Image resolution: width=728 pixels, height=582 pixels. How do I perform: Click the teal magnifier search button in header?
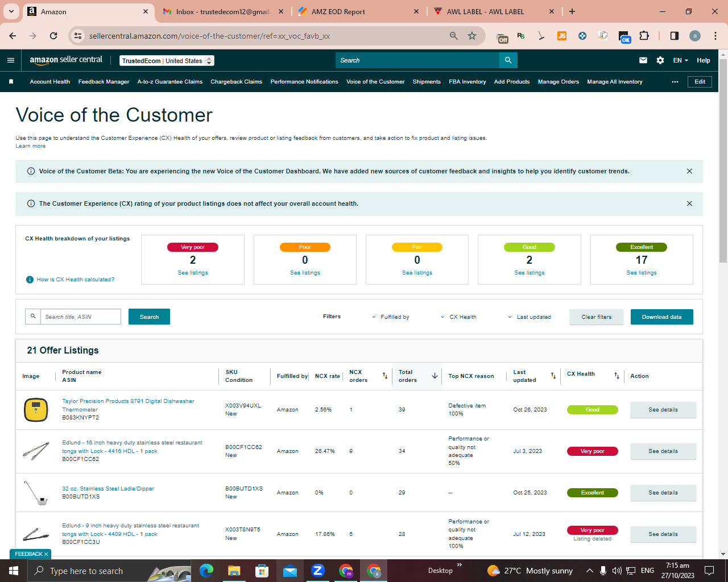coord(508,60)
